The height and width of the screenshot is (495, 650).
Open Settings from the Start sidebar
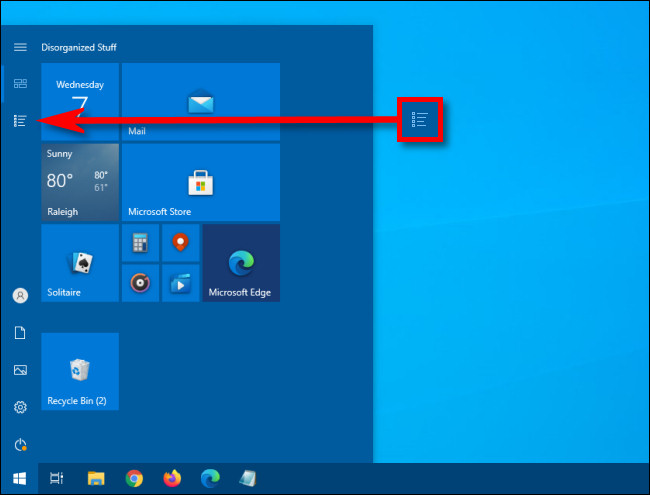tap(20, 407)
